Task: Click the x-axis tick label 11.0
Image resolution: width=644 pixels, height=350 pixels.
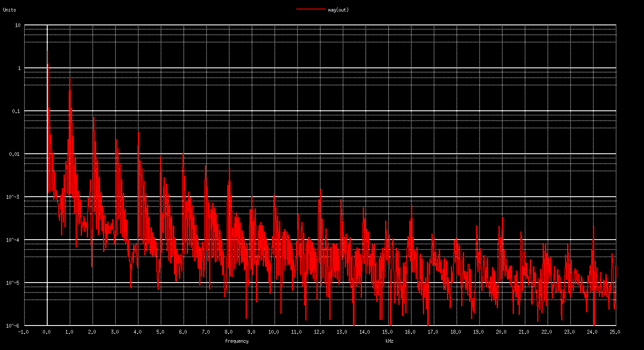Action: pos(296,332)
